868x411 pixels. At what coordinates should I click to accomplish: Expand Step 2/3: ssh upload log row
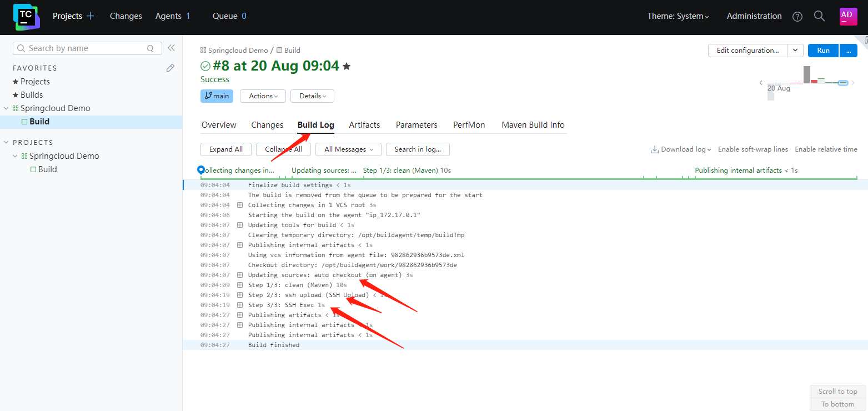pos(240,295)
